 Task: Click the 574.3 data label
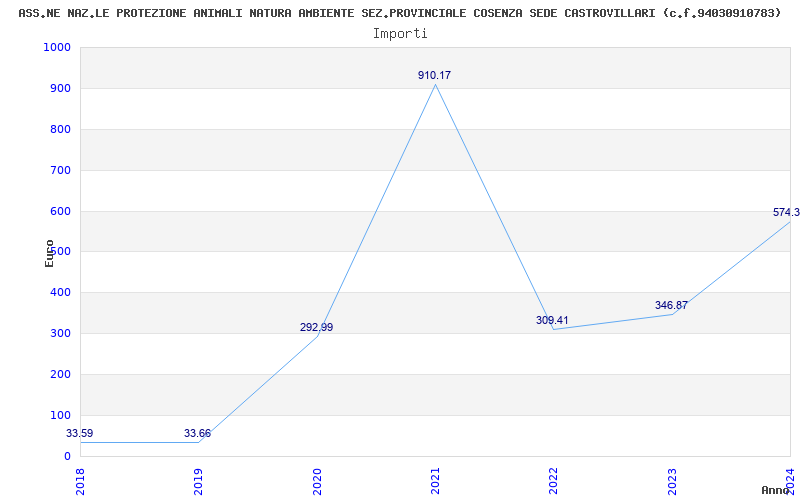[x=786, y=213]
